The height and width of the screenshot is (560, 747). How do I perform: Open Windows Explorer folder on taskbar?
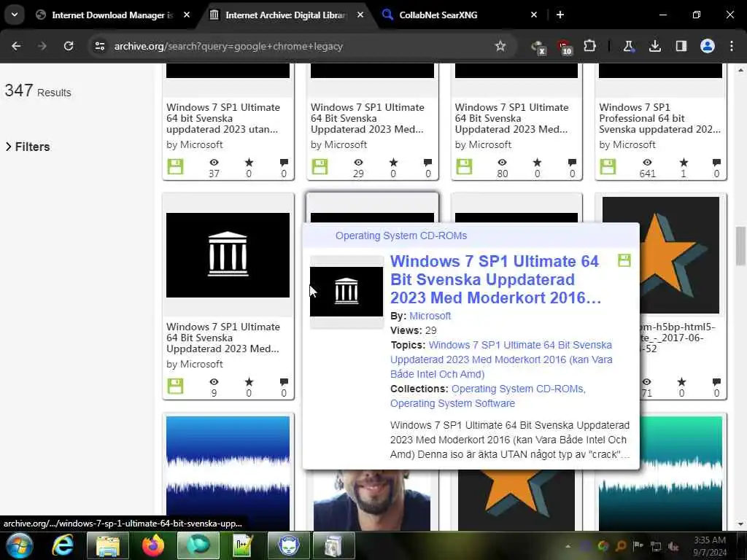point(108,545)
